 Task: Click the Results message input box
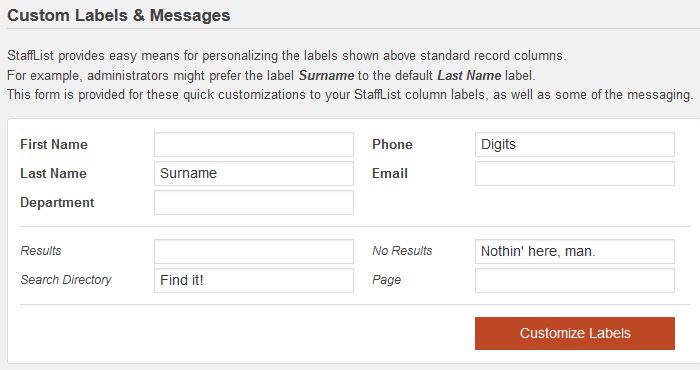click(x=254, y=251)
